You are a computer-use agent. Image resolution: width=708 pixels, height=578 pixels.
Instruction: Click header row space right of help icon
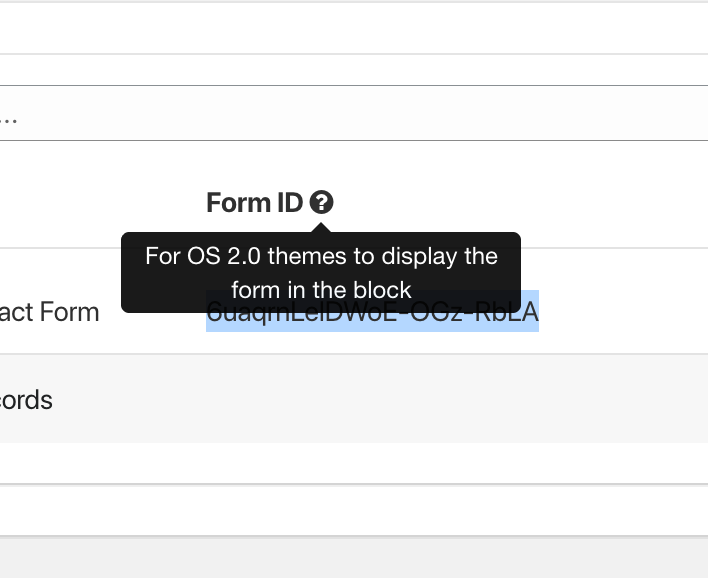pyautogui.click(x=520, y=203)
